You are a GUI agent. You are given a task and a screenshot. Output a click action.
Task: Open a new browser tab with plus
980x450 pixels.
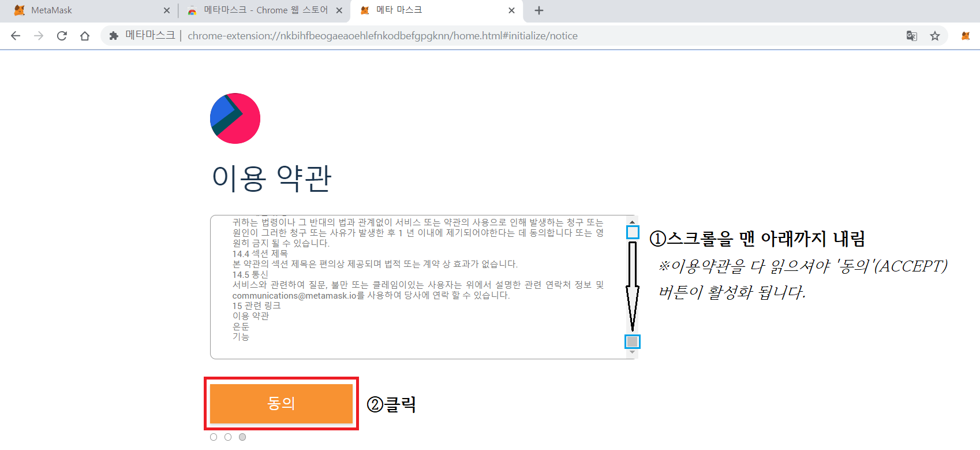point(539,10)
